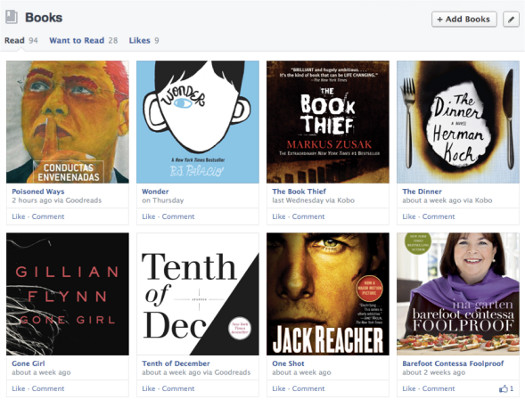The width and height of the screenshot is (525, 400).
Task: Click the Poisoned Ways title link
Action: [38, 191]
